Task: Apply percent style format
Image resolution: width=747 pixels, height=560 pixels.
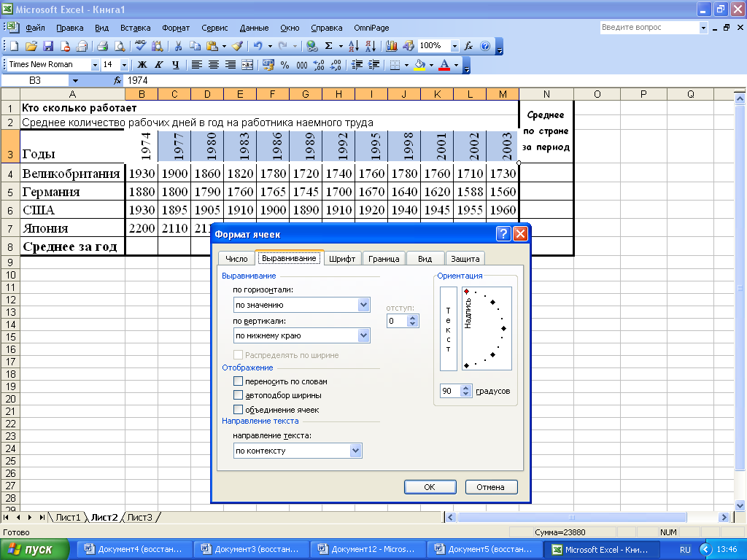Action: pyautogui.click(x=285, y=65)
